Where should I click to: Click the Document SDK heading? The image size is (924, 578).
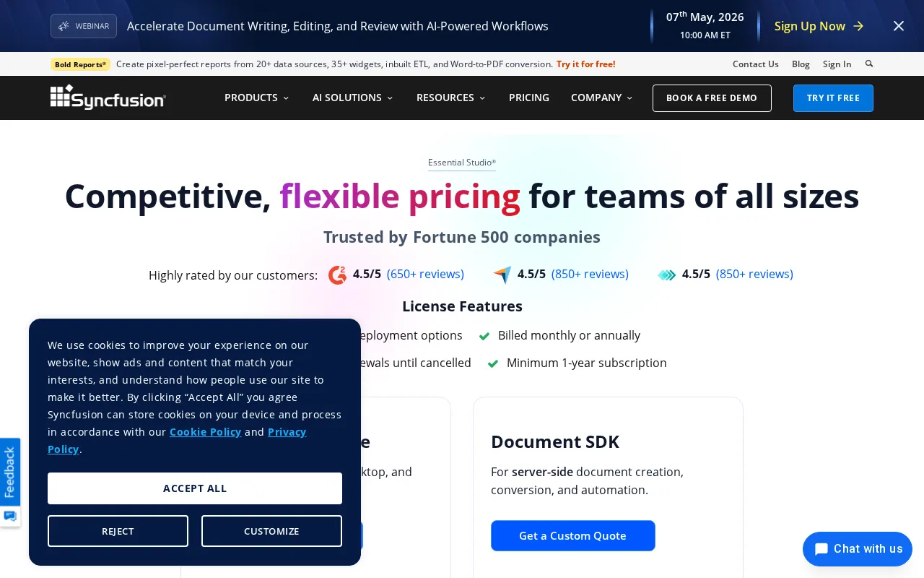point(555,441)
